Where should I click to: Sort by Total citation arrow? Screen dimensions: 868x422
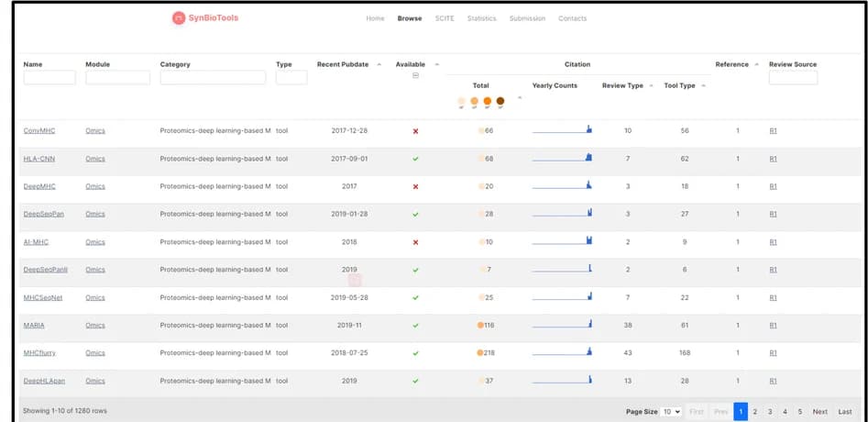(519, 97)
